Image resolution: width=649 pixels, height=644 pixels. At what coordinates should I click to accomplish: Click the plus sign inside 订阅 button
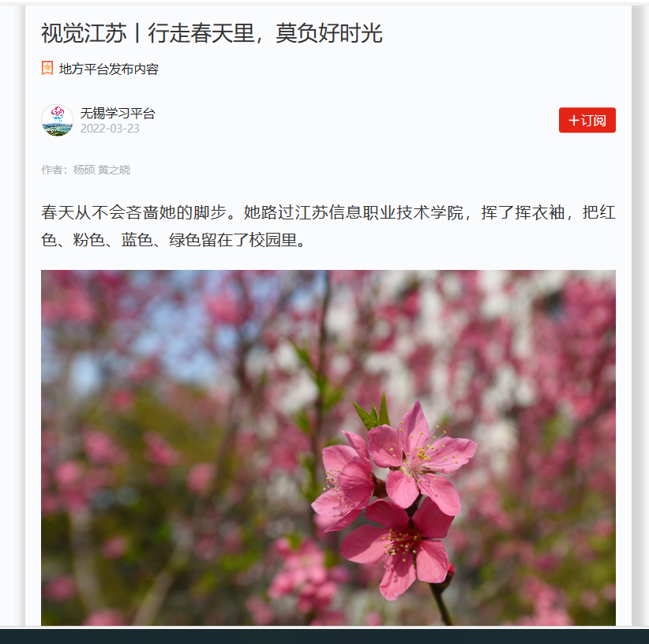tap(574, 121)
